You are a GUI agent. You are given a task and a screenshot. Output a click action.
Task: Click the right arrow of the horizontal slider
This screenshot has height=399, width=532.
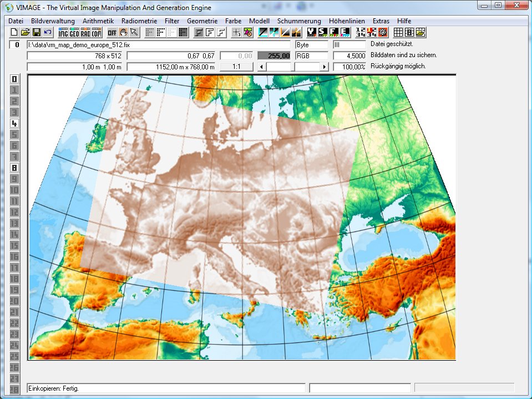[325, 67]
